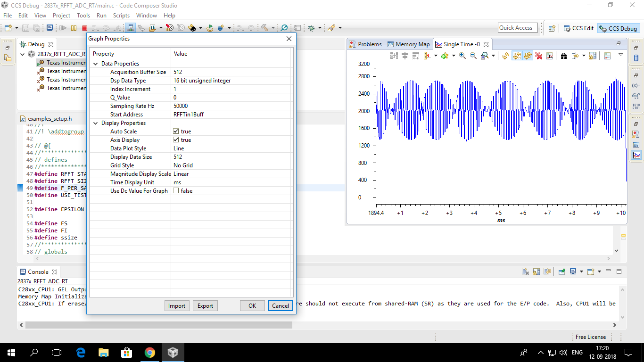The width and height of the screenshot is (644, 362).
Task: Toggle the Axis Display checkbox
Action: pyautogui.click(x=176, y=140)
